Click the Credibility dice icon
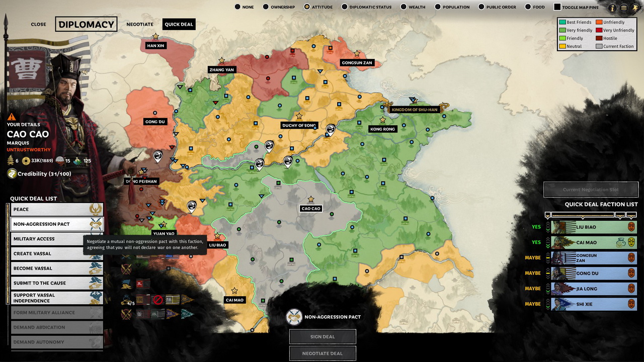The image size is (644, 362). tap(12, 173)
